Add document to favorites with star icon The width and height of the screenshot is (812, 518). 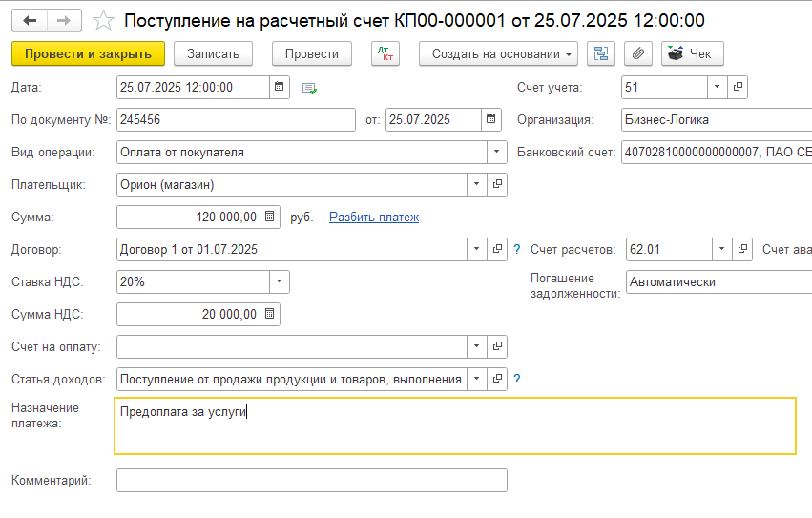[x=103, y=21]
